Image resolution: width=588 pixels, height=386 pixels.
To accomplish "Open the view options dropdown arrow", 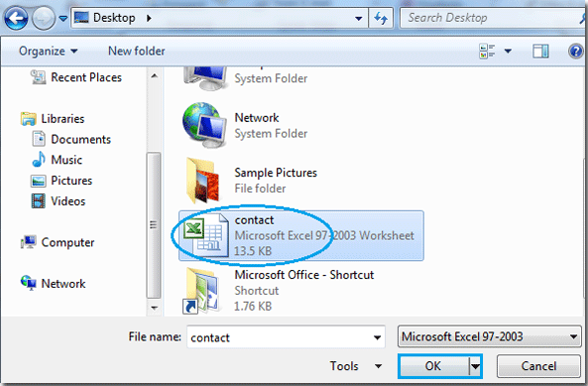I will tap(508, 51).
